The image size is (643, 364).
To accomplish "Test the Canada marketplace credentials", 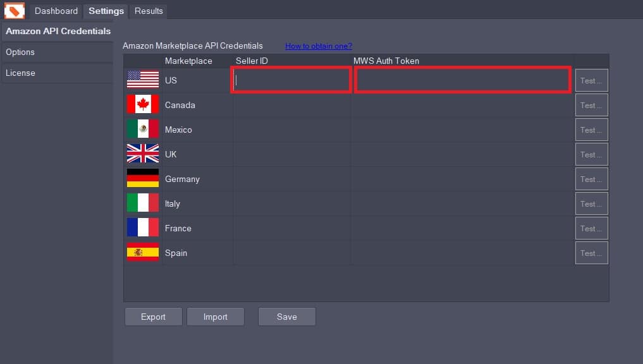I will pyautogui.click(x=591, y=105).
